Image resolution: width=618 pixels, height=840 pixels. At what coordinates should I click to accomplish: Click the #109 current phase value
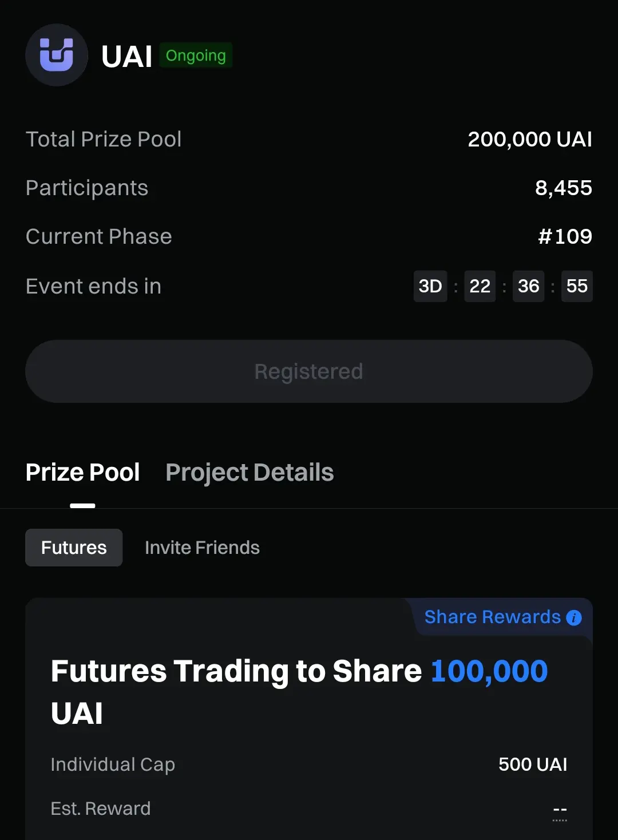(x=565, y=236)
